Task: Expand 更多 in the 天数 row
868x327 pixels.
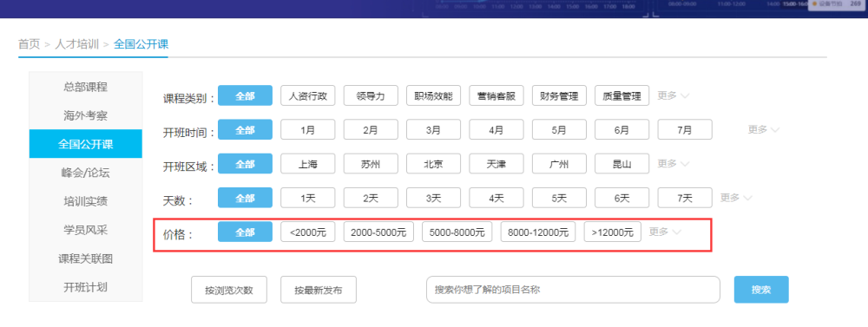Action: click(736, 198)
